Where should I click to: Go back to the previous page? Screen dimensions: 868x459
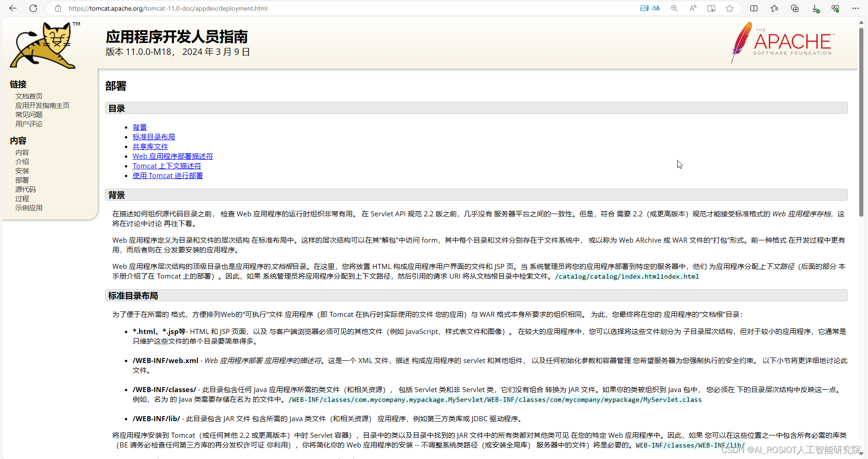coord(13,8)
